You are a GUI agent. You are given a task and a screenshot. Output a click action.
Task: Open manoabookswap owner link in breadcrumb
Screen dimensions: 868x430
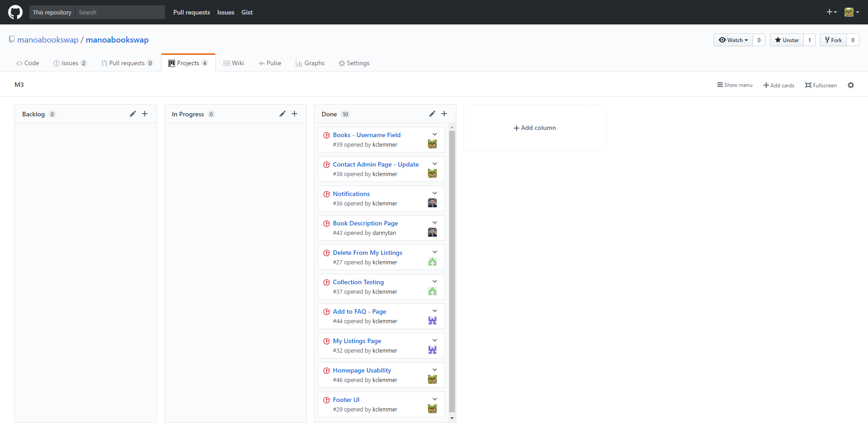[x=48, y=40]
